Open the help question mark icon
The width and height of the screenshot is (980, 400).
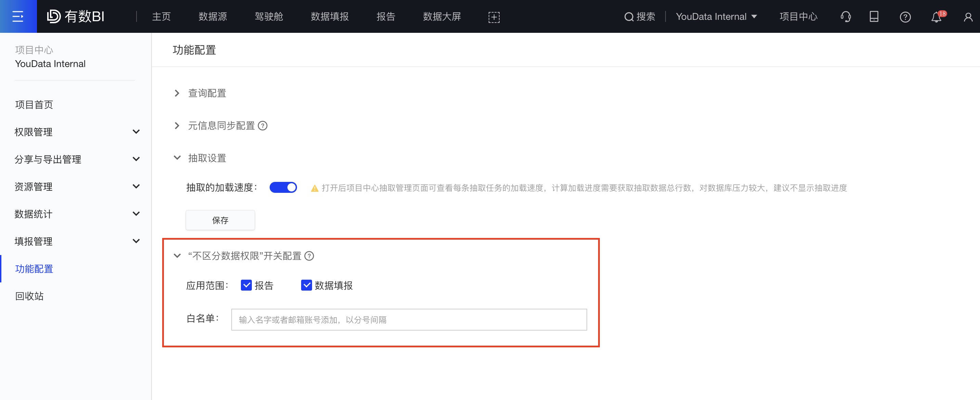coord(906,16)
